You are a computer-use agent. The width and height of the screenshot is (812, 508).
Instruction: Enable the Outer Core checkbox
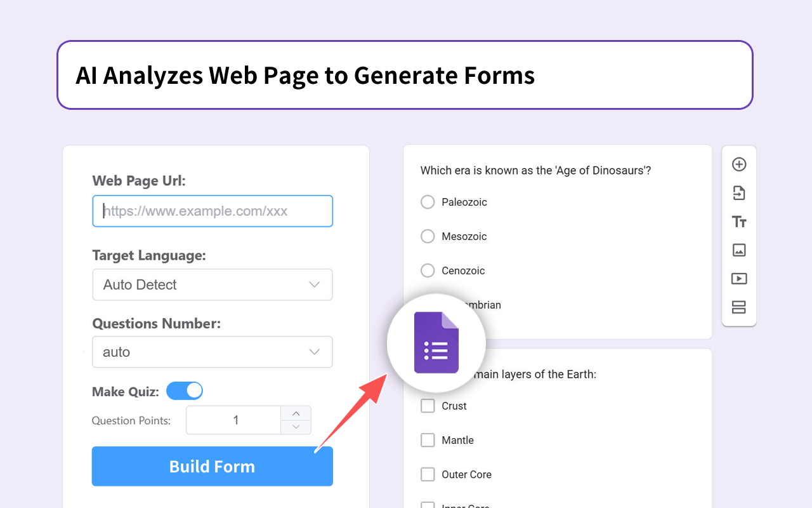click(428, 474)
